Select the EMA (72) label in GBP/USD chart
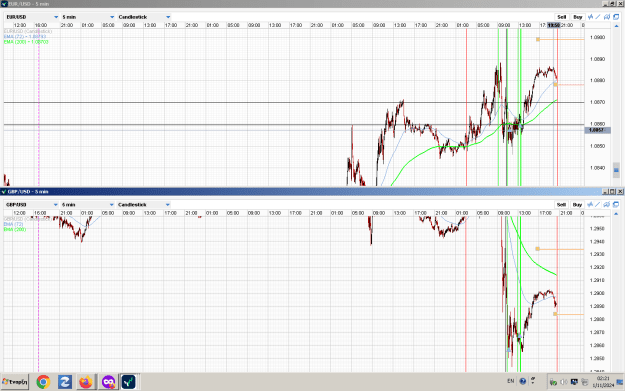This screenshot has width=625, height=391. point(13,224)
